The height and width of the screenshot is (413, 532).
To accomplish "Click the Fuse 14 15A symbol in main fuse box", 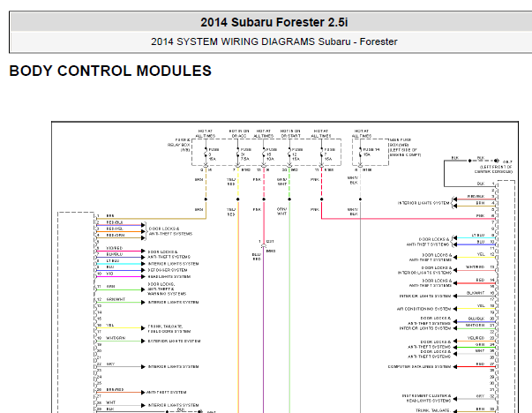I will [x=360, y=154].
